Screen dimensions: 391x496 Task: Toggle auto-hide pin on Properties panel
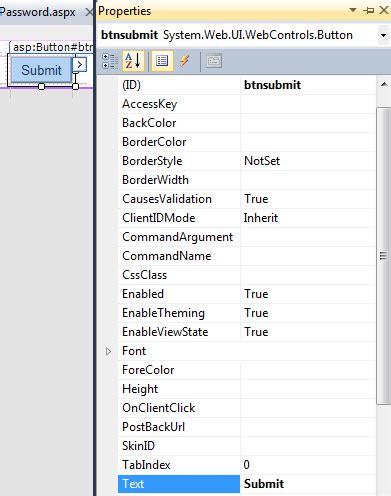tap(368, 11)
